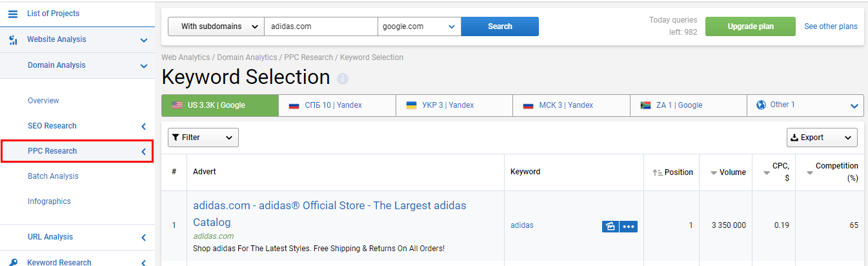
Task: Collapse the Domain Analysis section
Action: pyautogui.click(x=144, y=65)
